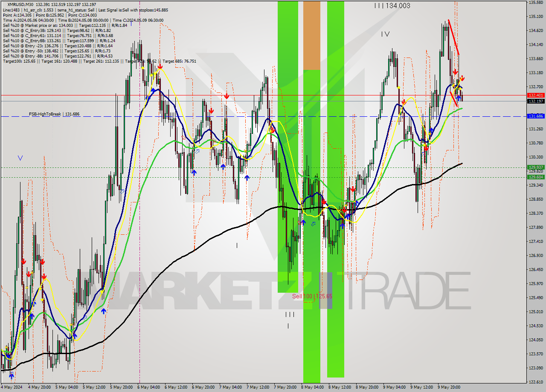Click the '5 May 20:00' time label
Viewport: 546px width, 392px height.
[x=121, y=387]
